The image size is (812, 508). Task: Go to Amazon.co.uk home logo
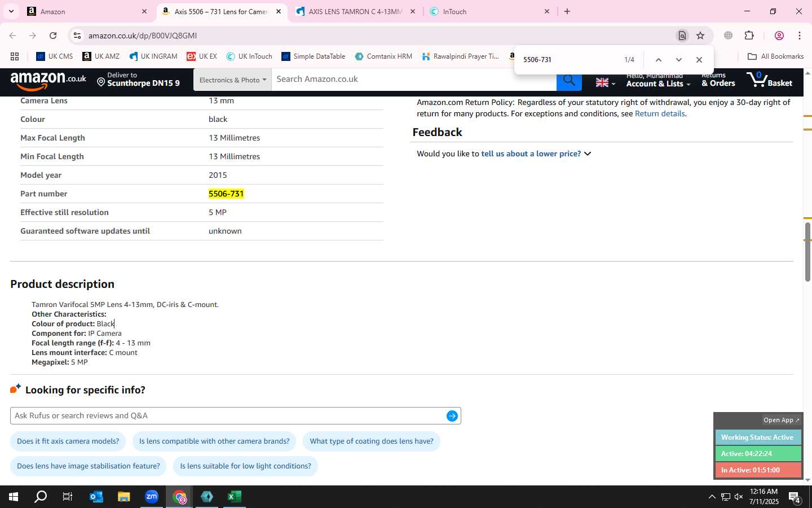point(48,81)
